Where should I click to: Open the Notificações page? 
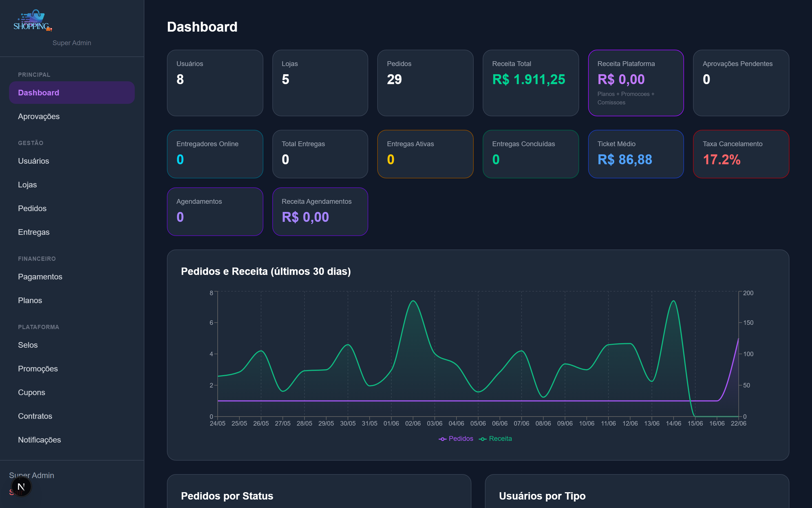click(x=72, y=439)
